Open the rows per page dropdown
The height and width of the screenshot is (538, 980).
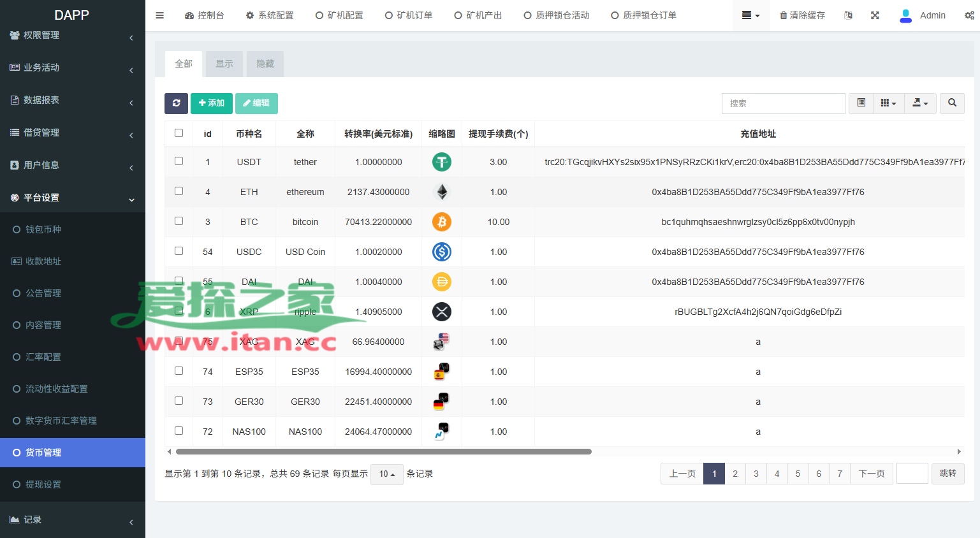click(387, 474)
